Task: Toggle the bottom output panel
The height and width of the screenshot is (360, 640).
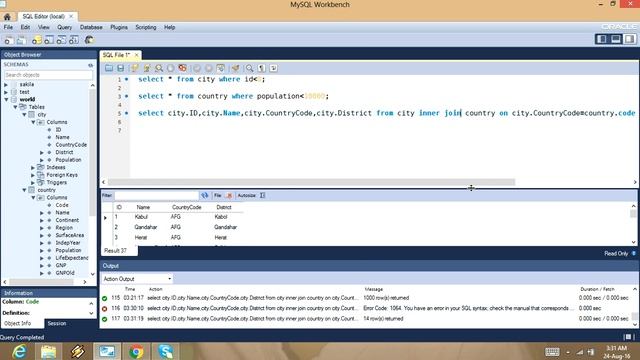Action: point(616,39)
